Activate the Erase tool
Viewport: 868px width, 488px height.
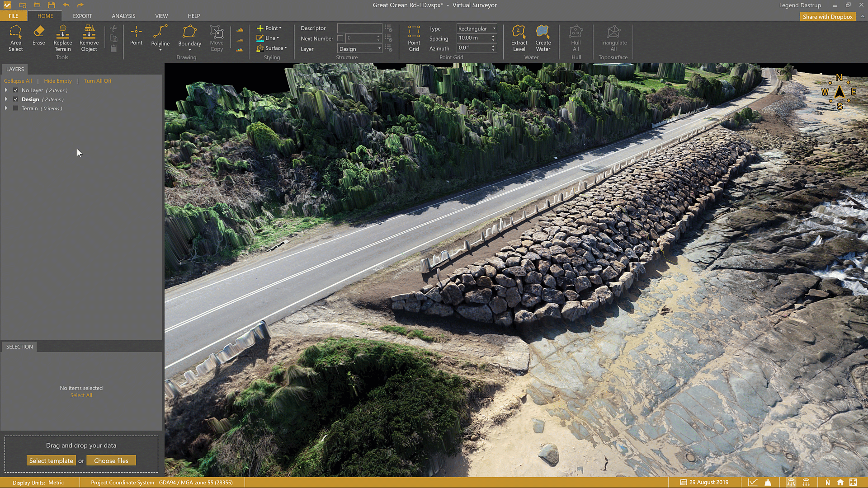[38, 35]
